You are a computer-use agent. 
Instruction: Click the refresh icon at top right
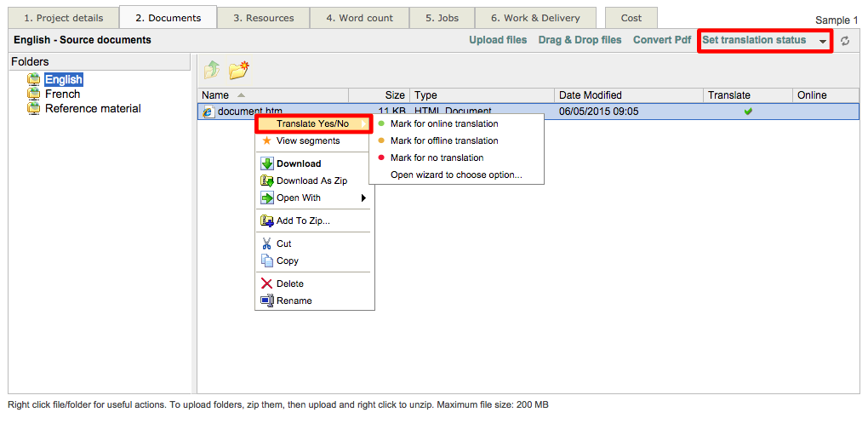point(845,41)
